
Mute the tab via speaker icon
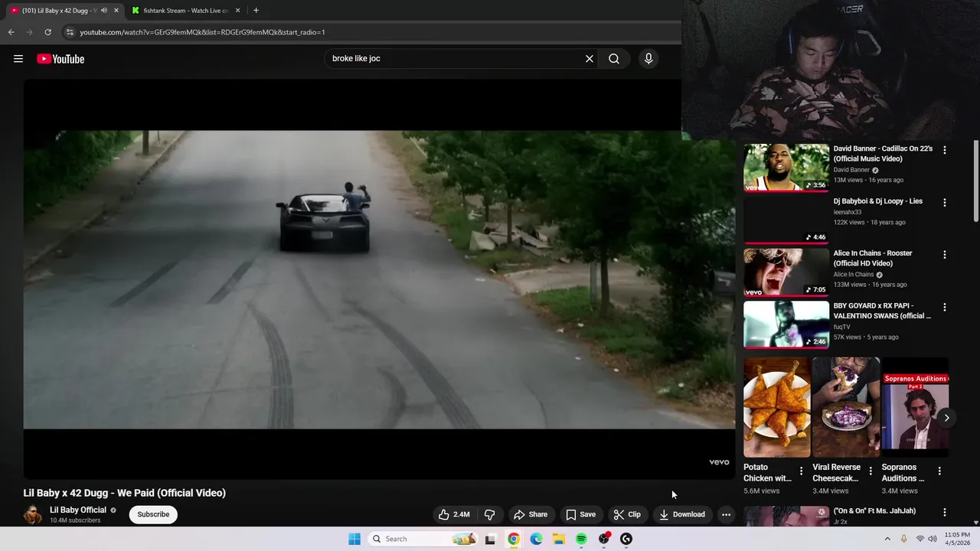coord(104,11)
